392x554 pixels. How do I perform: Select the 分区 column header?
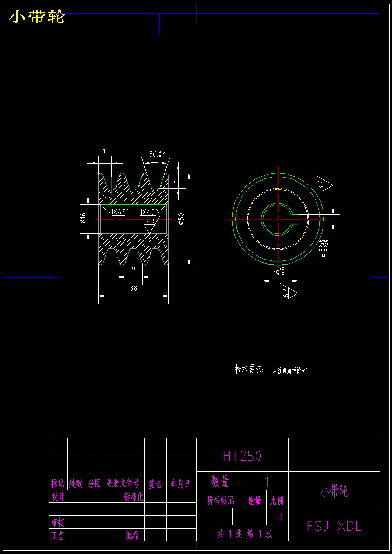pyautogui.click(x=95, y=484)
